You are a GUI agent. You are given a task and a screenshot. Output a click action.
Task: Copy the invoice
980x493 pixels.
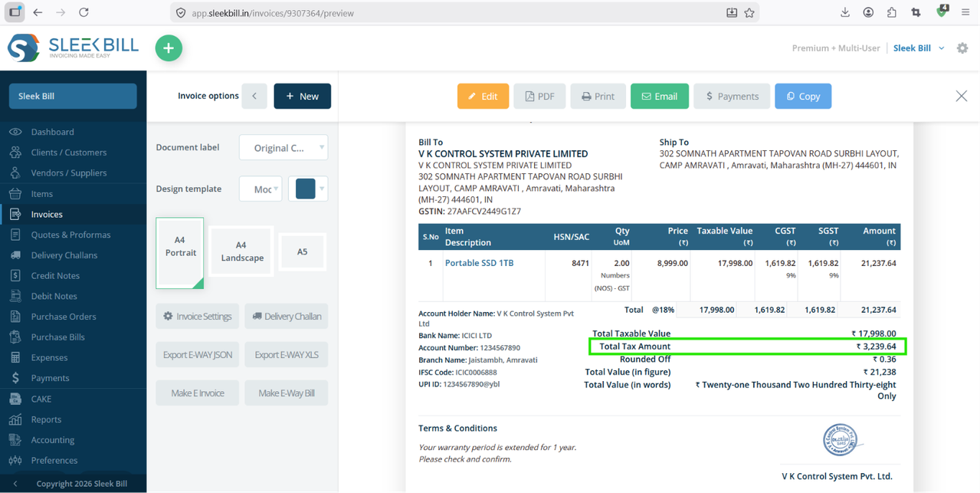(x=803, y=96)
